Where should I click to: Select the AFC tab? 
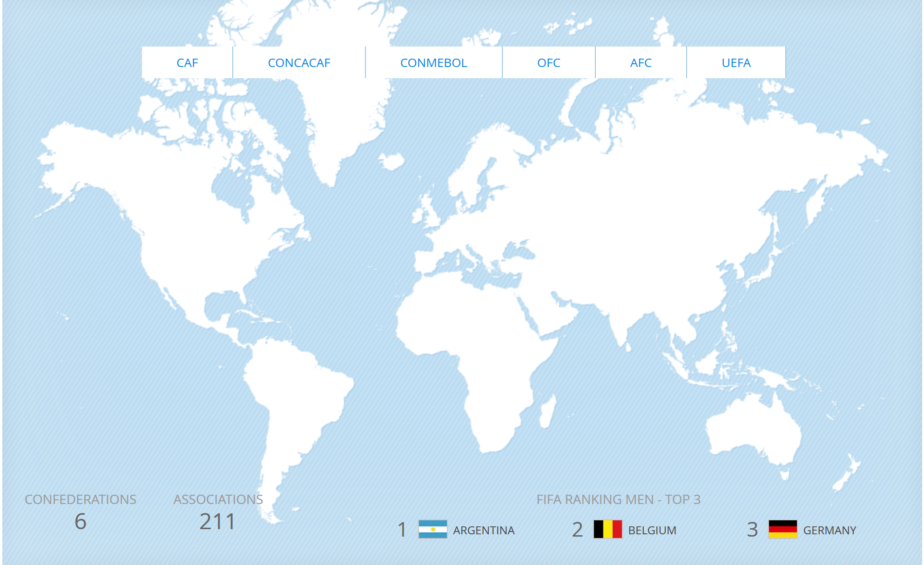[x=641, y=63]
